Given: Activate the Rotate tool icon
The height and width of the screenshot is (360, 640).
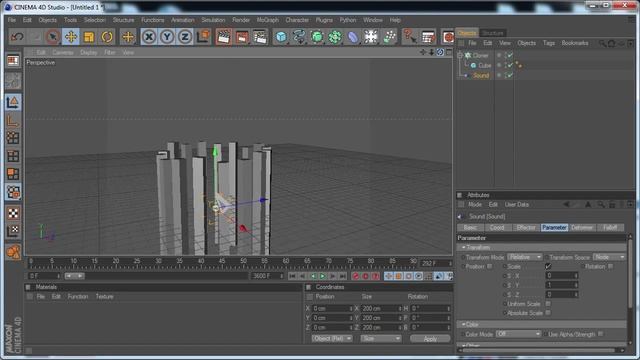Looking at the screenshot, I should point(107,37).
